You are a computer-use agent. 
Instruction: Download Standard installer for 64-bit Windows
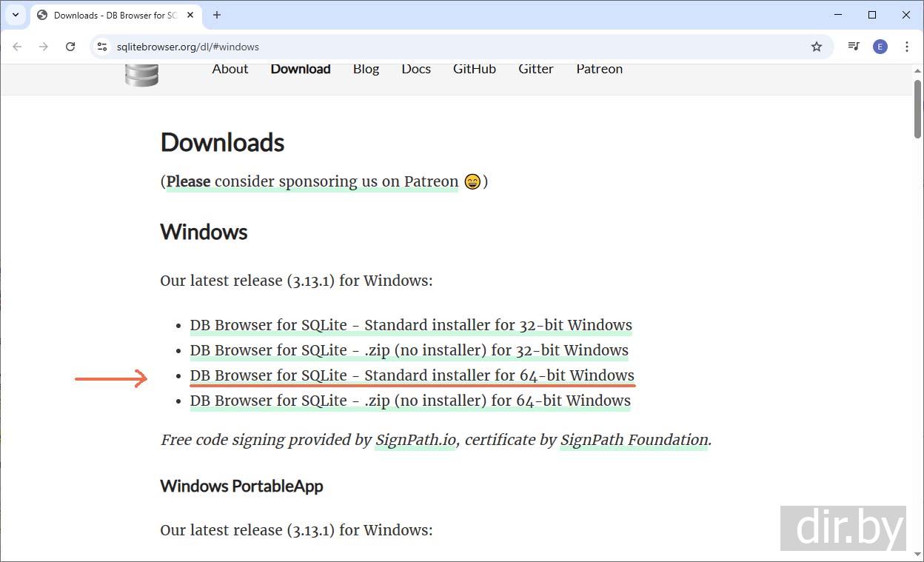pyautogui.click(x=412, y=375)
